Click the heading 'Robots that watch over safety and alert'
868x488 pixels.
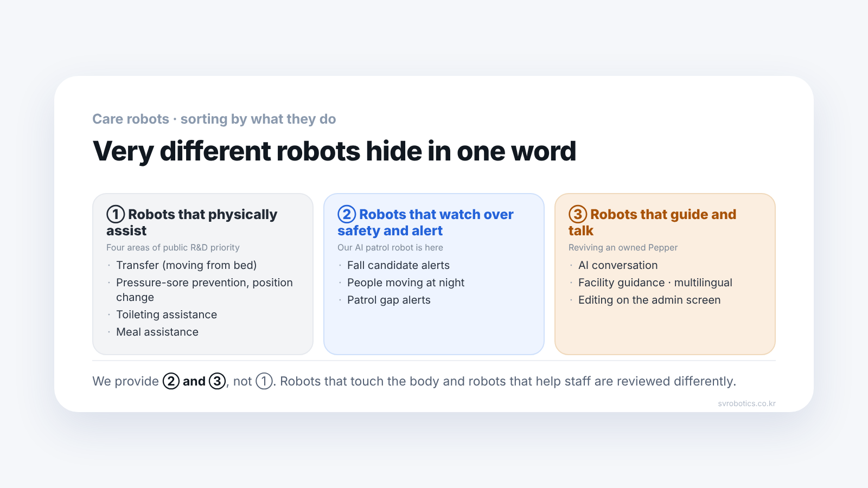click(425, 222)
